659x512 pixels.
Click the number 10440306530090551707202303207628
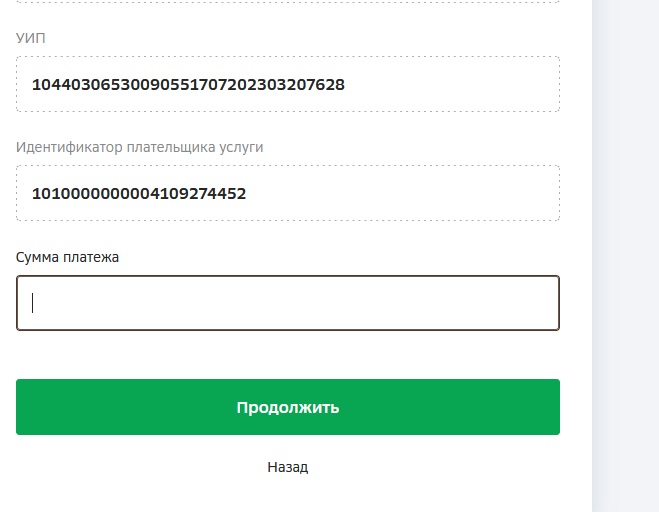point(188,84)
